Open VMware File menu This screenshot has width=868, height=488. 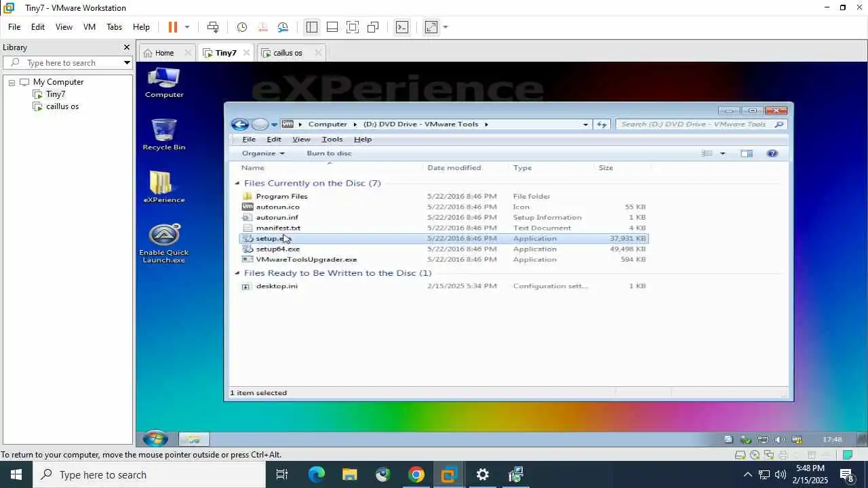point(14,27)
